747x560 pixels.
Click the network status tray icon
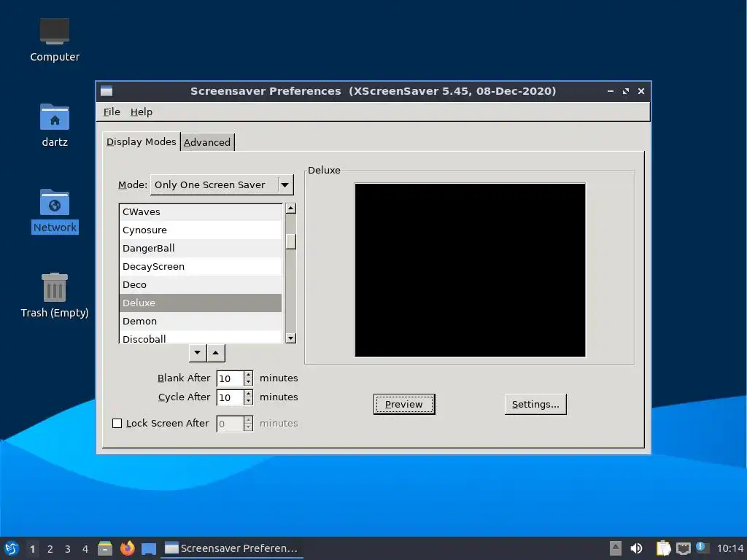coord(683,548)
